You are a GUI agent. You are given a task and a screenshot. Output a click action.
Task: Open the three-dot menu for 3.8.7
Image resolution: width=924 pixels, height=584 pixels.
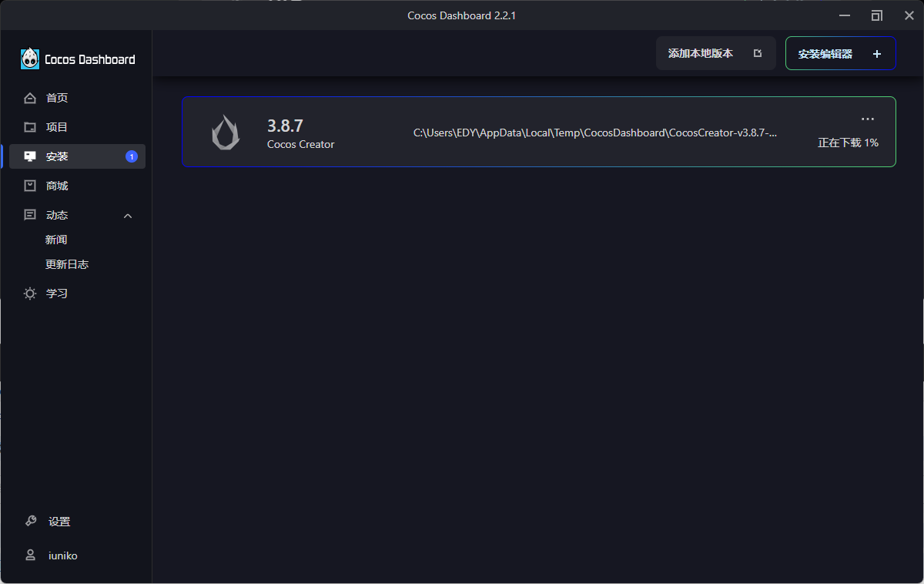tap(868, 119)
